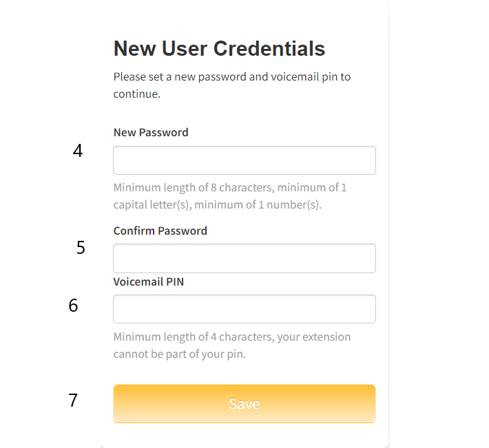The image size is (489, 448).
Task: Click the "New Password" field label
Action: pyautogui.click(x=151, y=132)
